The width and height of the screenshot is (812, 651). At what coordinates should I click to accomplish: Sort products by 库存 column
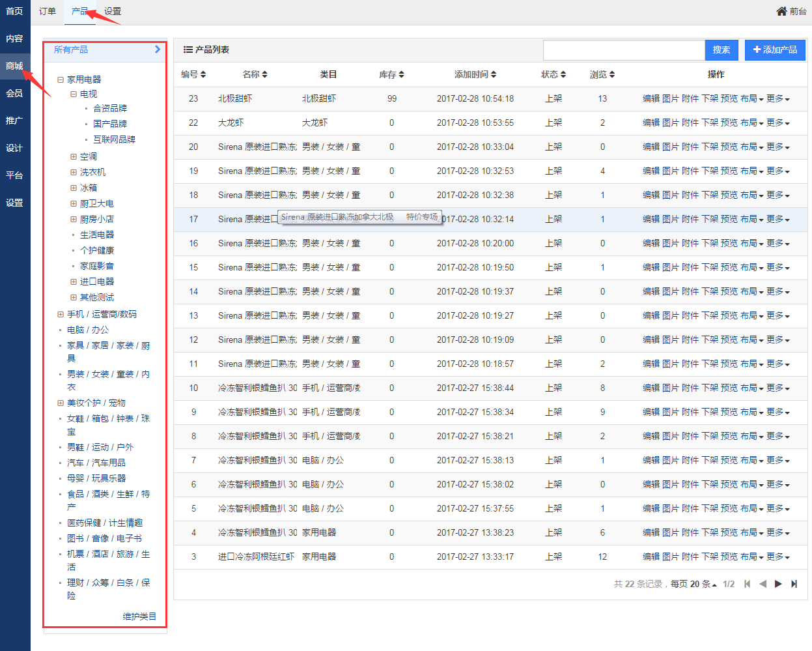pyautogui.click(x=391, y=74)
